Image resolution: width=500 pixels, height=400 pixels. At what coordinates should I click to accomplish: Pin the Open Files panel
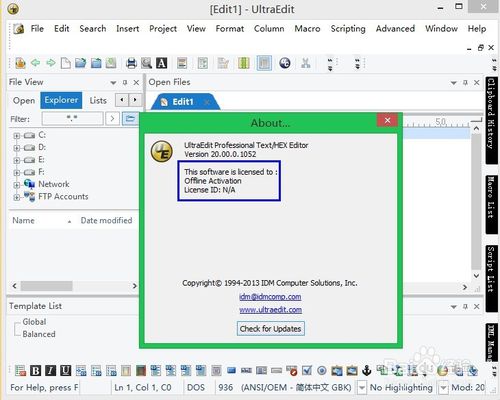(465, 82)
